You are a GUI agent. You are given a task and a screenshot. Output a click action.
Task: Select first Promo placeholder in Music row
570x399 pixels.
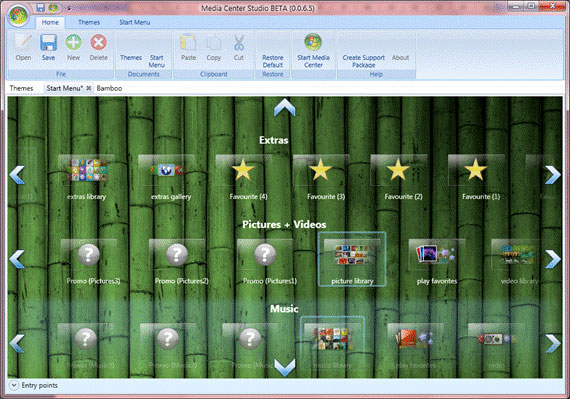86,346
